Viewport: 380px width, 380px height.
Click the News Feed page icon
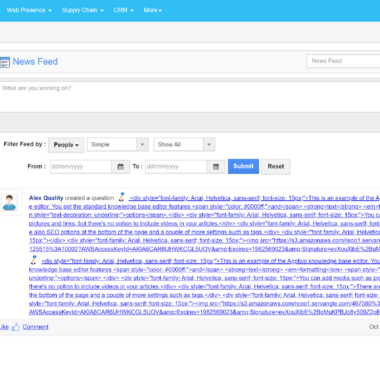pos(5,62)
